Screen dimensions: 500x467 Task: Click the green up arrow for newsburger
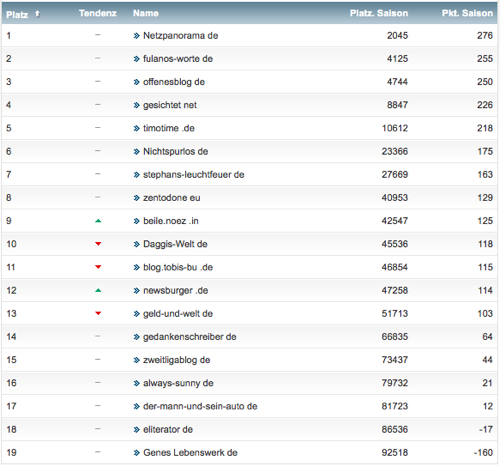(x=98, y=290)
